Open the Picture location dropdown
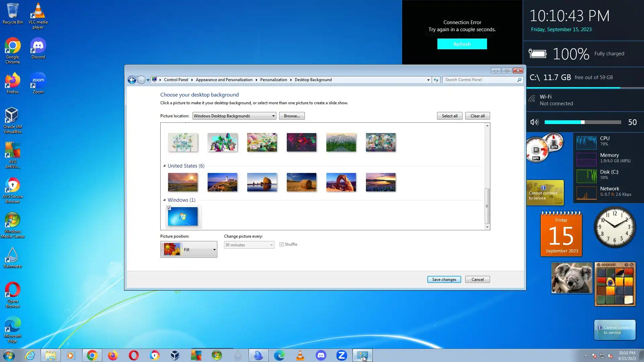The height and width of the screenshot is (362, 644). click(234, 116)
